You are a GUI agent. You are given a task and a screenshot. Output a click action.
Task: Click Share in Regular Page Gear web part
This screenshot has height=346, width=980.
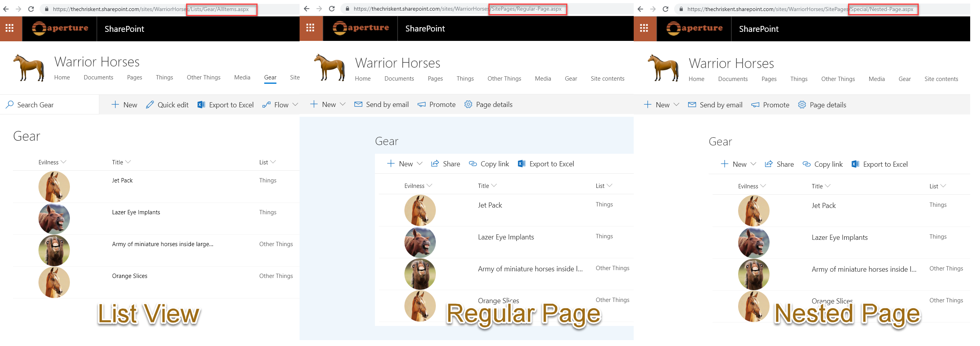(x=446, y=164)
